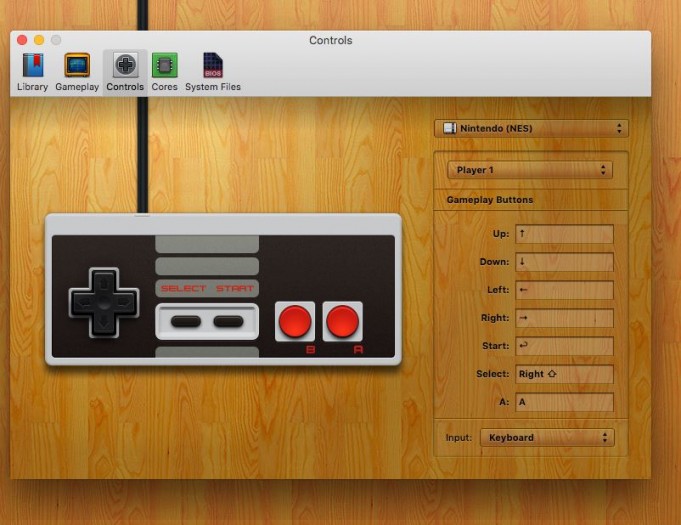
Task: Click the controller's D-pad down arrow
Action: tap(104, 322)
